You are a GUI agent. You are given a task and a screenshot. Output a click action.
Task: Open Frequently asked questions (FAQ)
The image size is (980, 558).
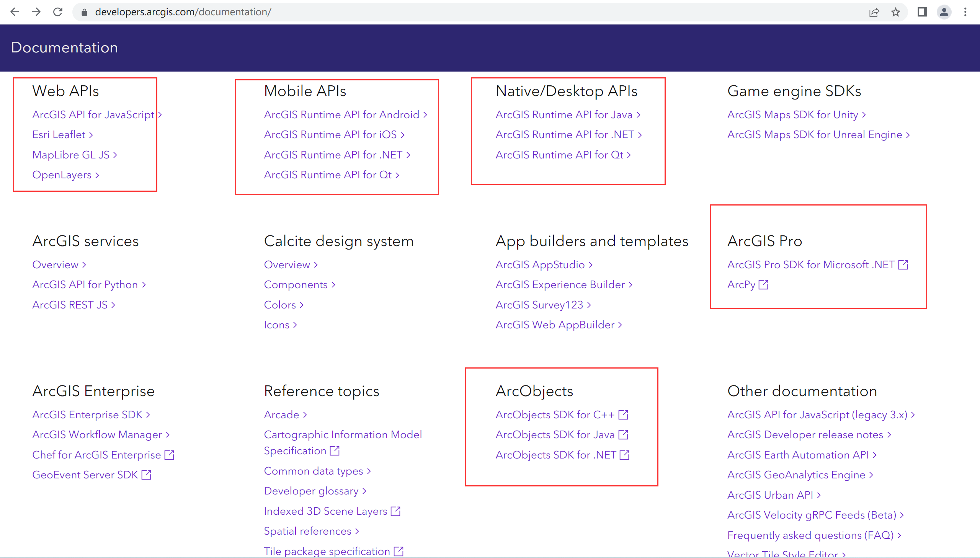pos(814,535)
